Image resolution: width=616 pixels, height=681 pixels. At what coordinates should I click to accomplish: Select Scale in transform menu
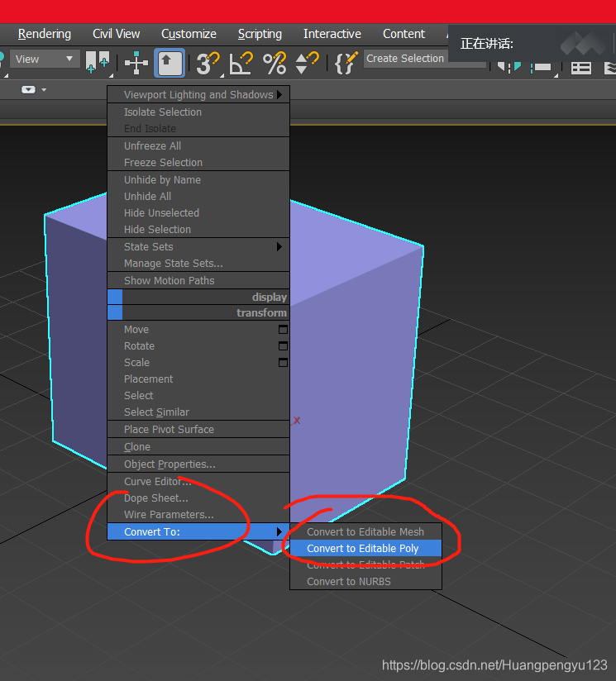pyautogui.click(x=136, y=363)
